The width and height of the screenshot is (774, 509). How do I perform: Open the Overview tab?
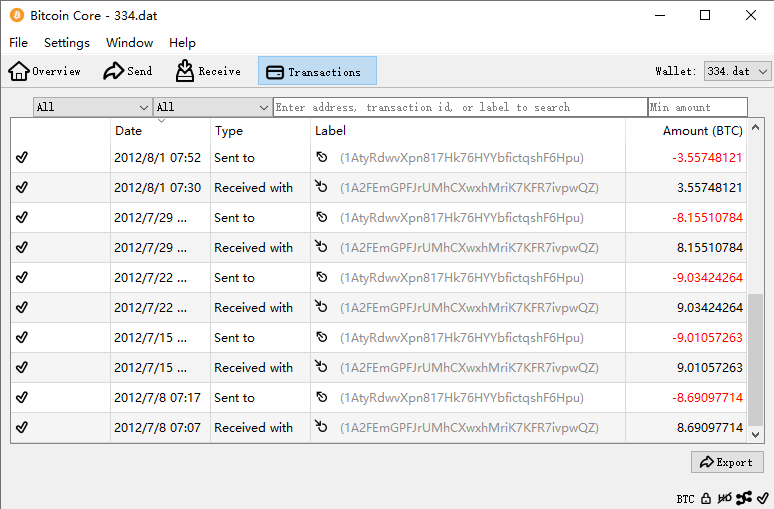pos(45,71)
